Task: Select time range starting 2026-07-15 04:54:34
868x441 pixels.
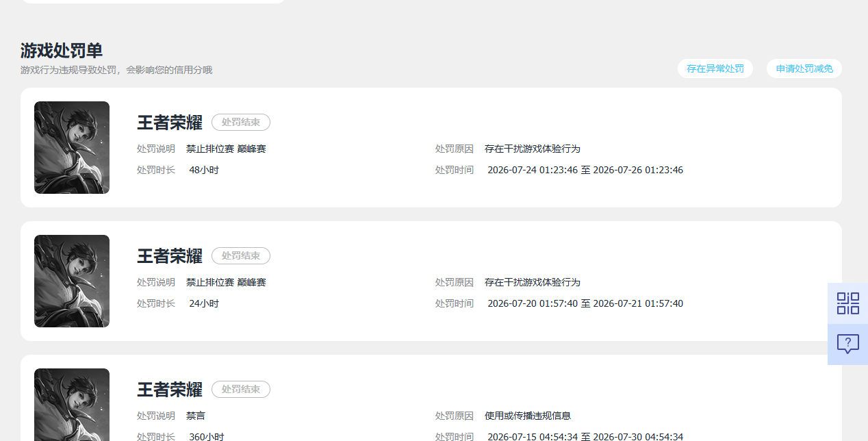Action: click(x=585, y=437)
